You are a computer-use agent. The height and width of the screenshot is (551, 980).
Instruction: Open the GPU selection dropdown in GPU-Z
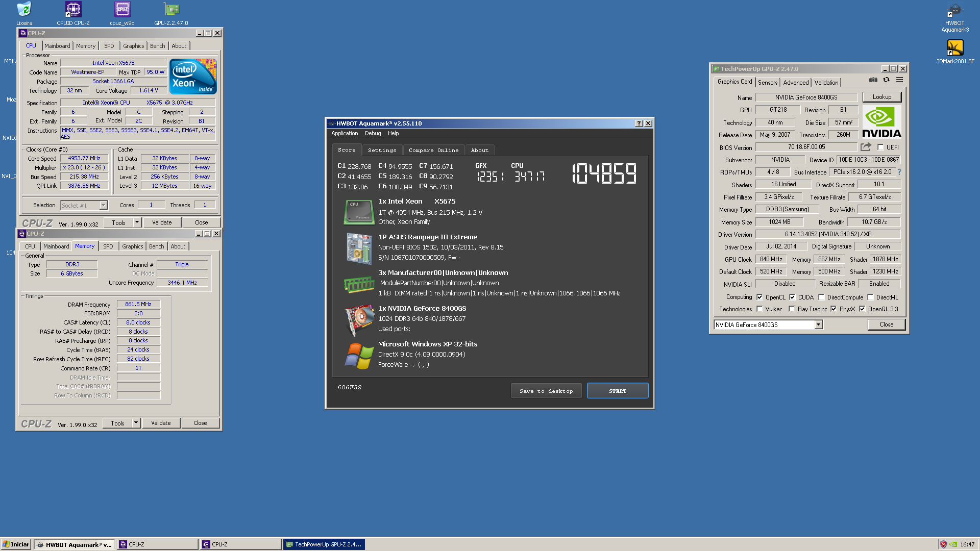tap(768, 325)
